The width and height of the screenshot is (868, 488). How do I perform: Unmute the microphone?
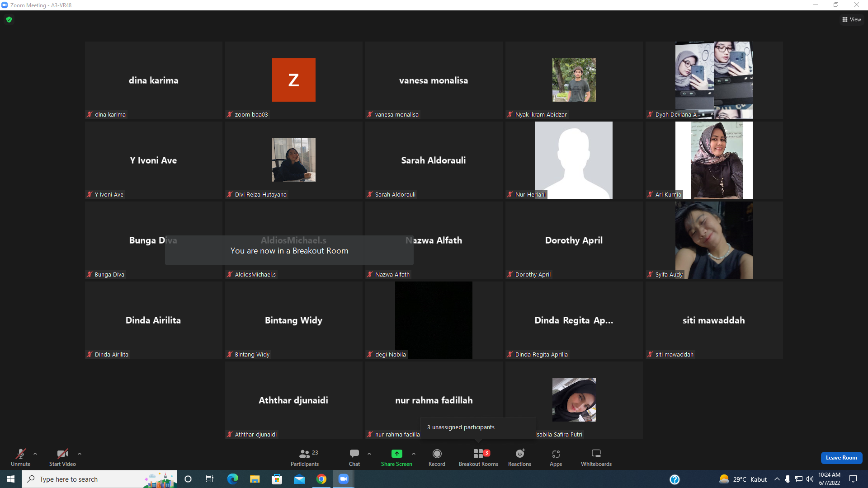tap(20, 457)
